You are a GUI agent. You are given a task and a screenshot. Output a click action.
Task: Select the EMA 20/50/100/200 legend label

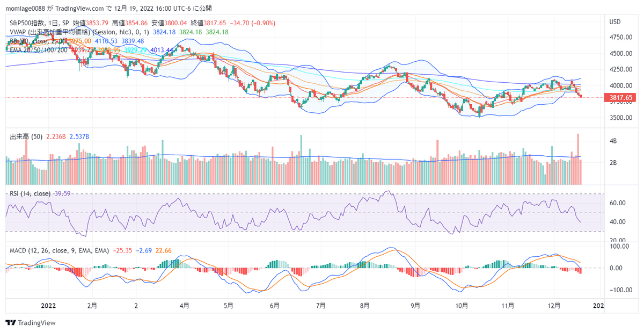tap(39, 49)
